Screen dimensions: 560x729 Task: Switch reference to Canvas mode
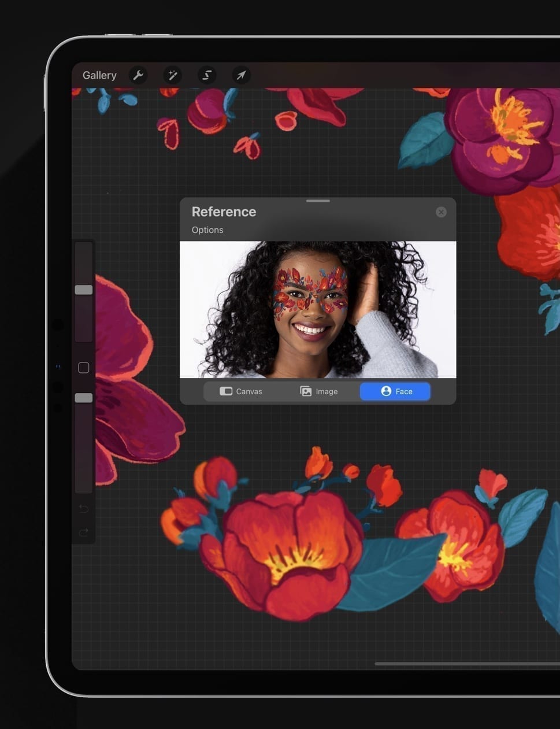240,391
